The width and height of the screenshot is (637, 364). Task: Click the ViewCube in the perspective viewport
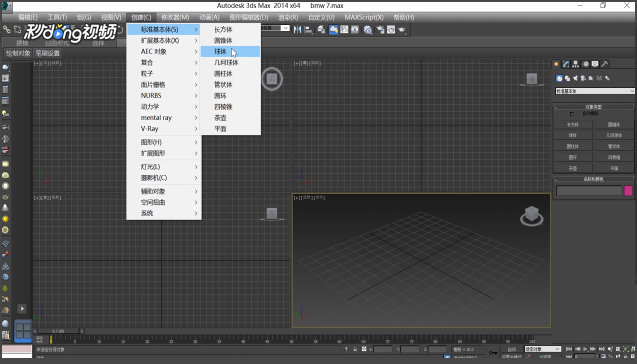coord(532,216)
